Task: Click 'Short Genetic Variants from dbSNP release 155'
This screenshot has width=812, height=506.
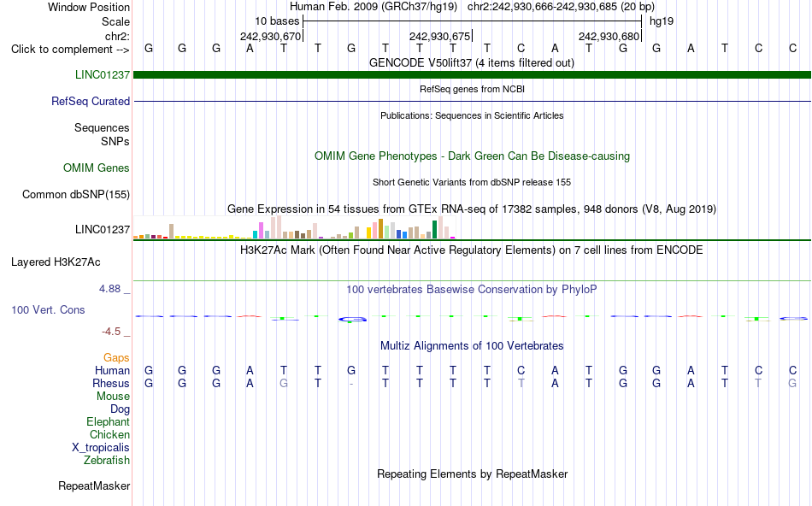Action: coord(472,182)
